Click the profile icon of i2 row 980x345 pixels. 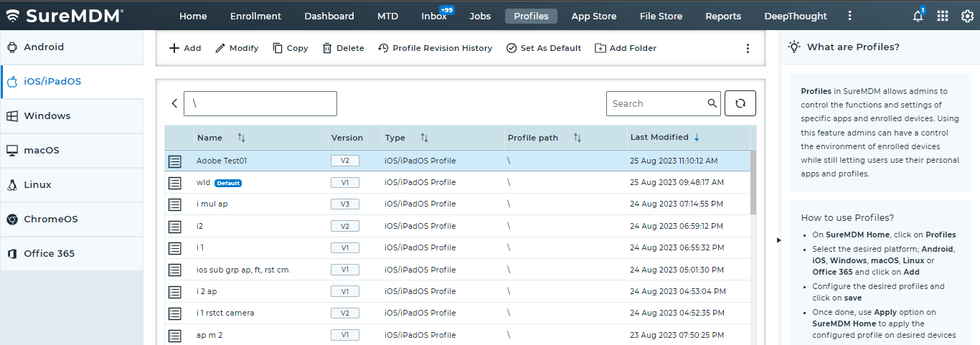point(174,227)
